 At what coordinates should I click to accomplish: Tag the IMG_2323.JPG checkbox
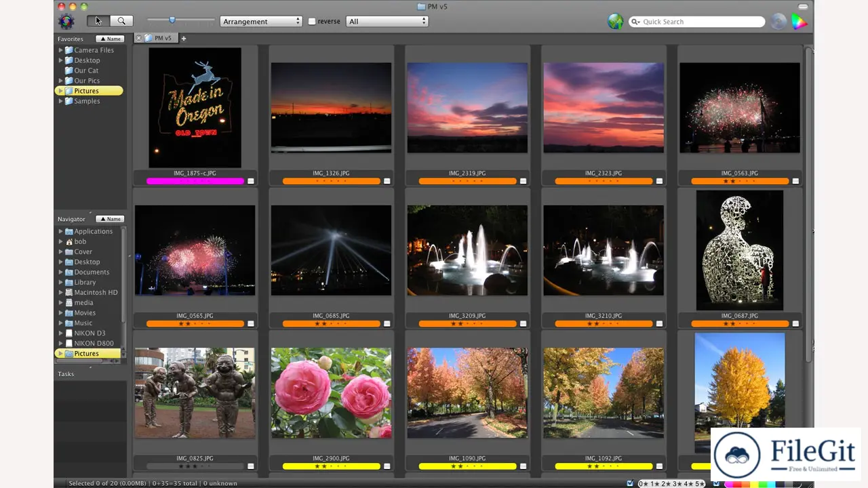[659, 182]
